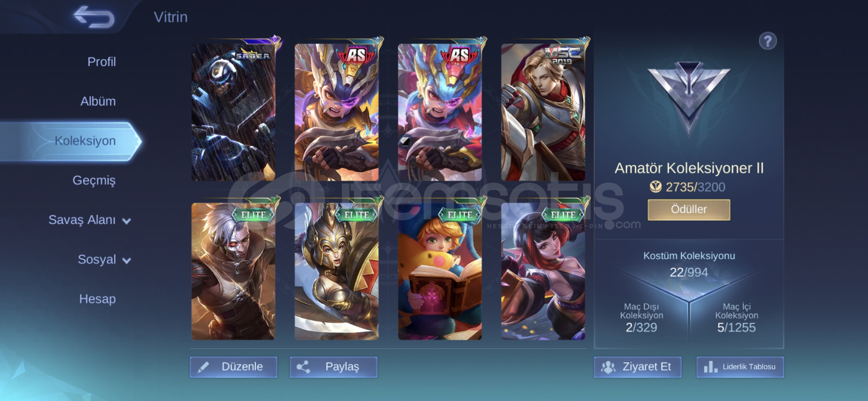The image size is (868, 401).
Task: Click the share icon on Paylaş
Action: coord(303,367)
